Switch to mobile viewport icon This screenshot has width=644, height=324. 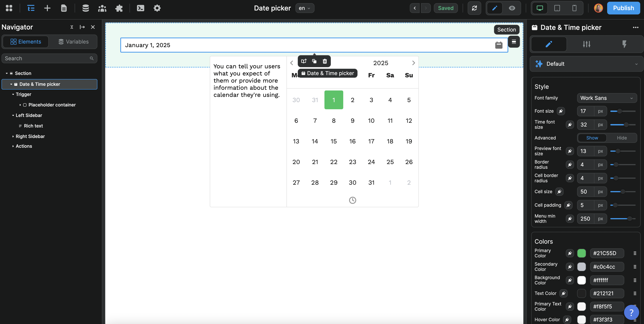tap(574, 8)
